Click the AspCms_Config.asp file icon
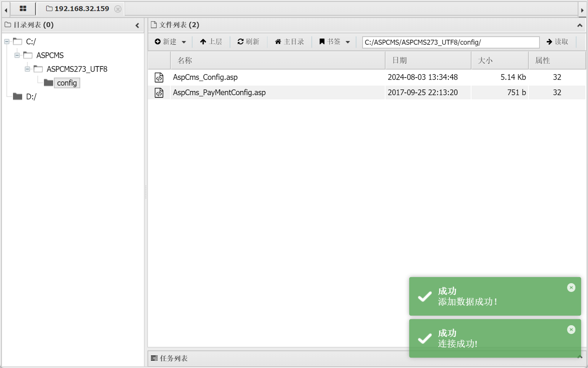Viewport: 588px width, 368px height. 159,77
